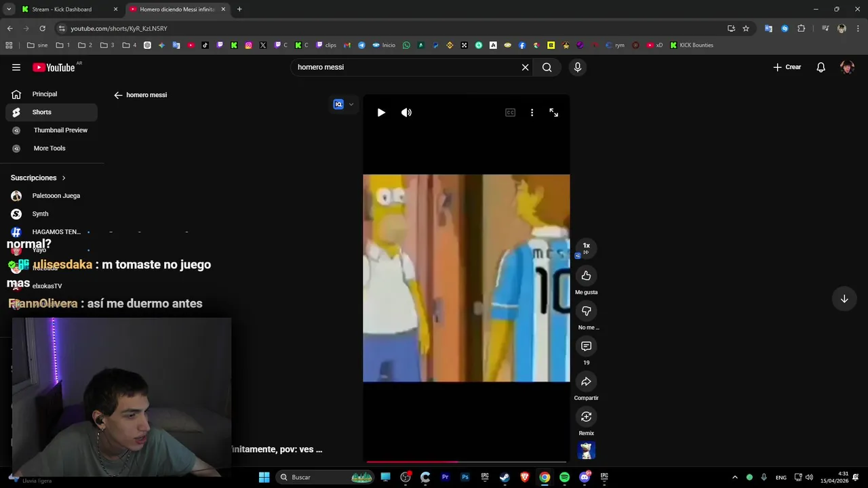Bookmark this page with the star
The image size is (868, 488).
tap(746, 28)
